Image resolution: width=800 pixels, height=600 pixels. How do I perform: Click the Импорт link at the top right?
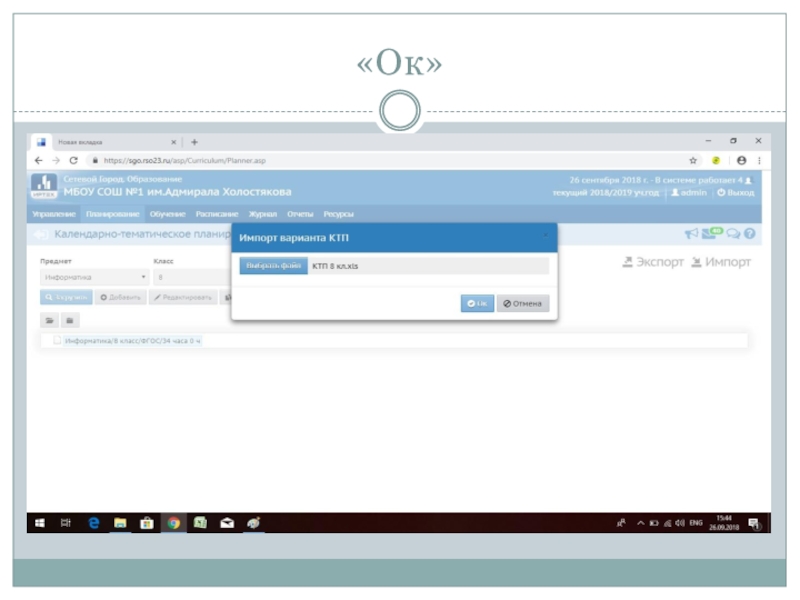[721, 262]
